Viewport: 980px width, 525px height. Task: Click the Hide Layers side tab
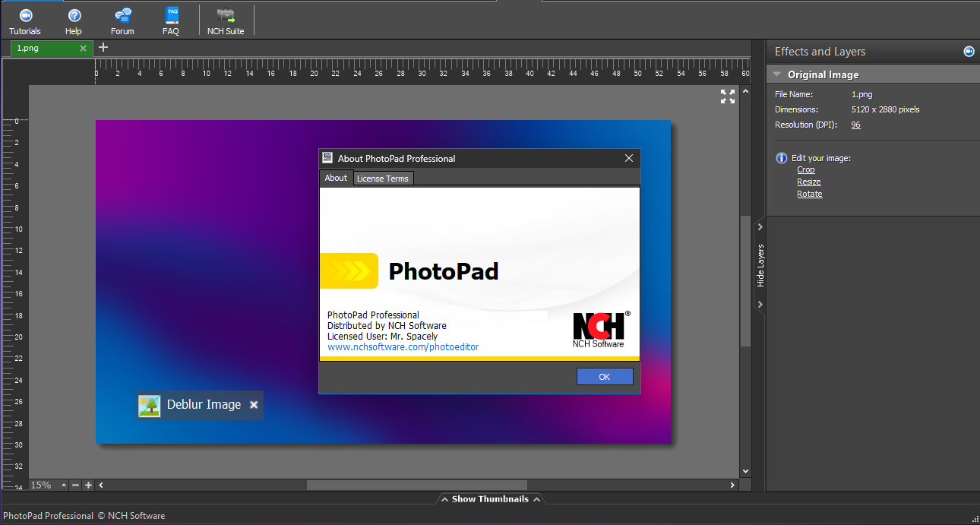760,265
